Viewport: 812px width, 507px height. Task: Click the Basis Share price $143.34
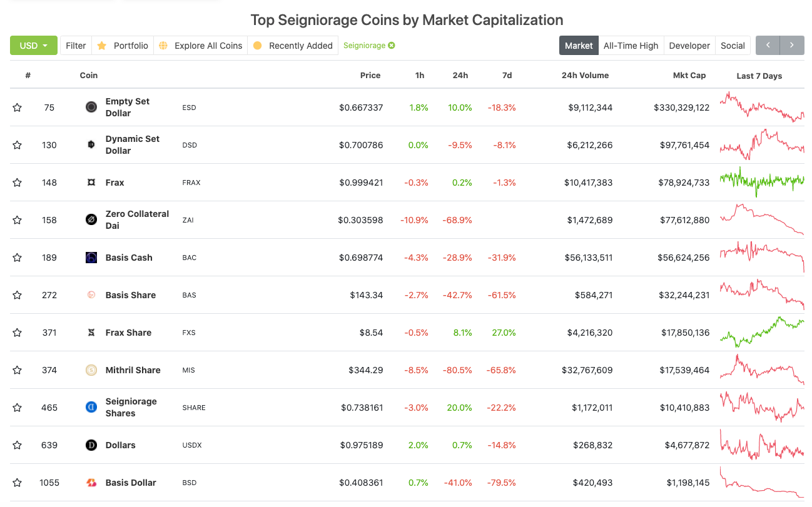coord(367,295)
